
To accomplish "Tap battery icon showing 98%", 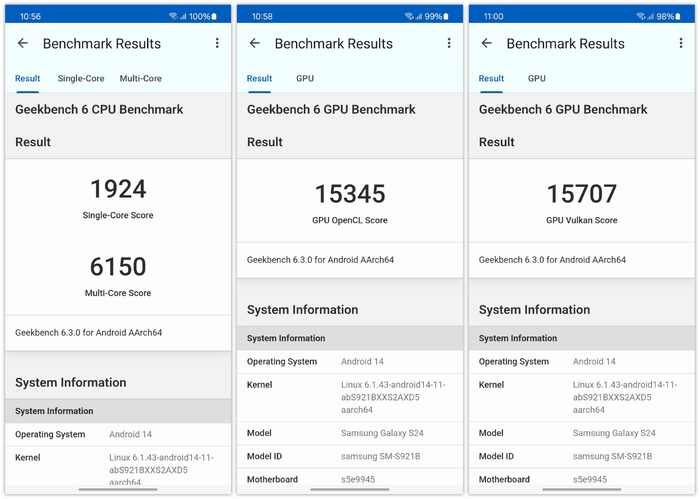I will pos(678,17).
